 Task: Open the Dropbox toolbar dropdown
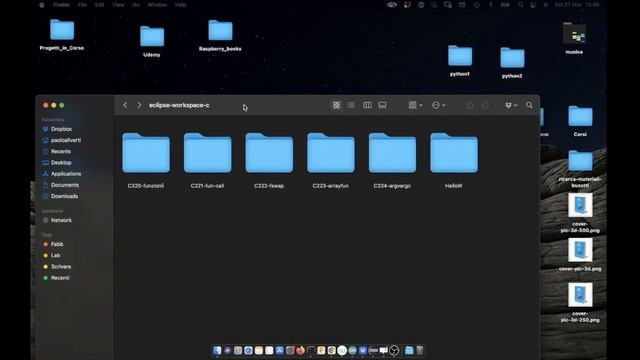pos(511,105)
